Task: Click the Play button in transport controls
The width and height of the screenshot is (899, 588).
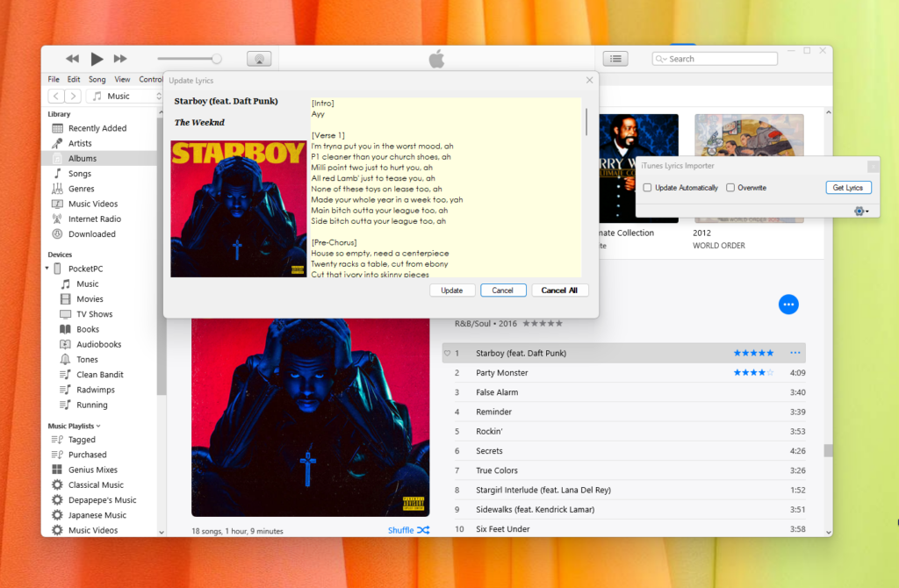Action: [x=97, y=59]
